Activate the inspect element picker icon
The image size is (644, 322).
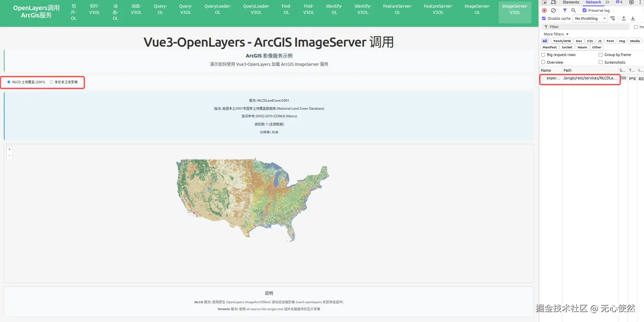544,2
